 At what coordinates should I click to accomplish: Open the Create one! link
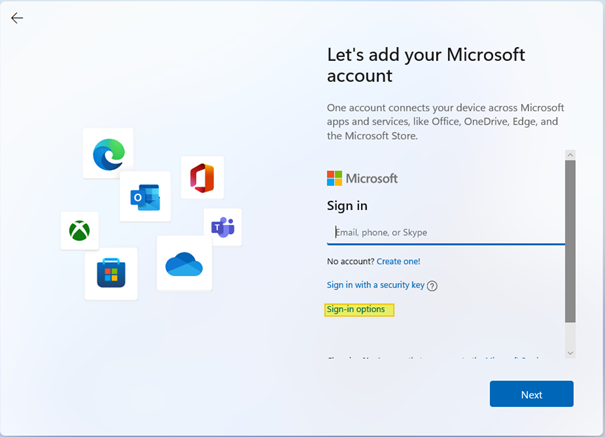coord(398,262)
